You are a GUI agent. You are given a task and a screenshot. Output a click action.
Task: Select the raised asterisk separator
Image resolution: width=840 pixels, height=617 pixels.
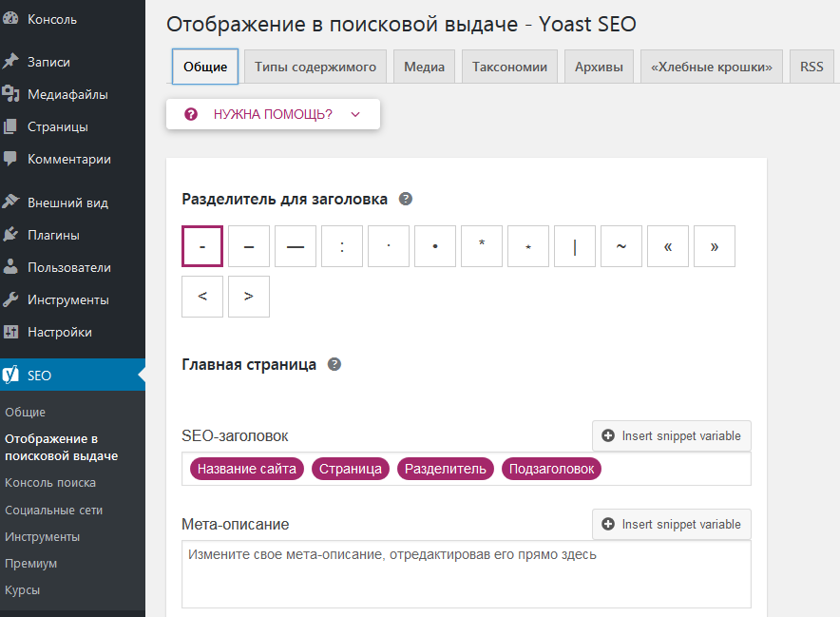482,246
